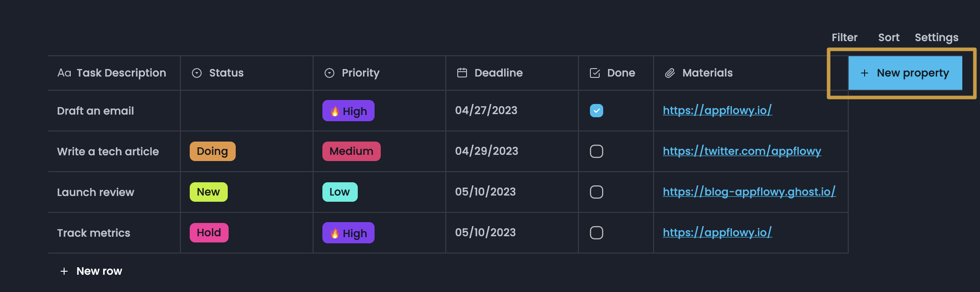Uncheck Done for Draft an email
This screenshot has width=980, height=292.
pyautogui.click(x=597, y=111)
